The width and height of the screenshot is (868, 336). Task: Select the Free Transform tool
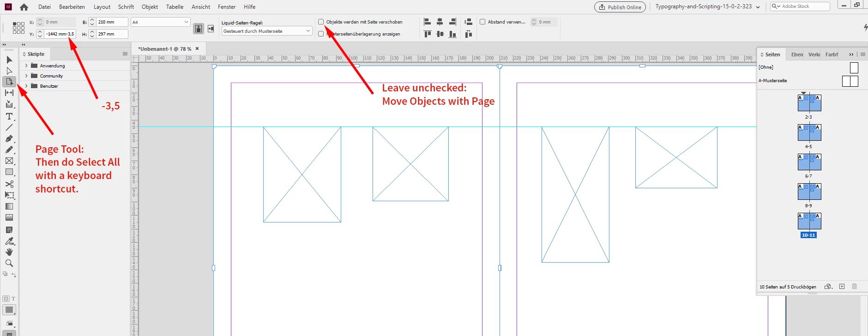coord(9,195)
